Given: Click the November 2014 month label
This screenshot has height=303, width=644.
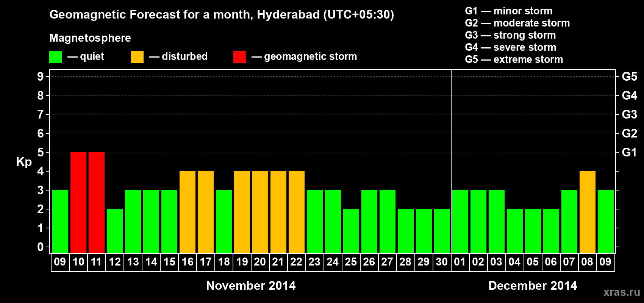Looking at the screenshot, I should pos(251,286).
